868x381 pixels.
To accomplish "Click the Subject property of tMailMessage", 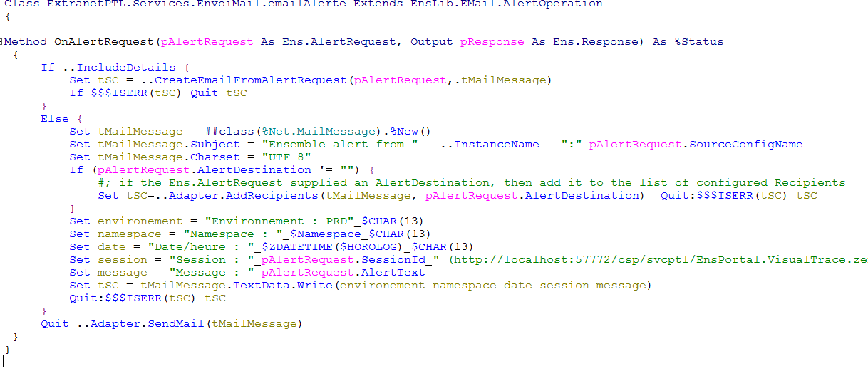I will [x=215, y=145].
